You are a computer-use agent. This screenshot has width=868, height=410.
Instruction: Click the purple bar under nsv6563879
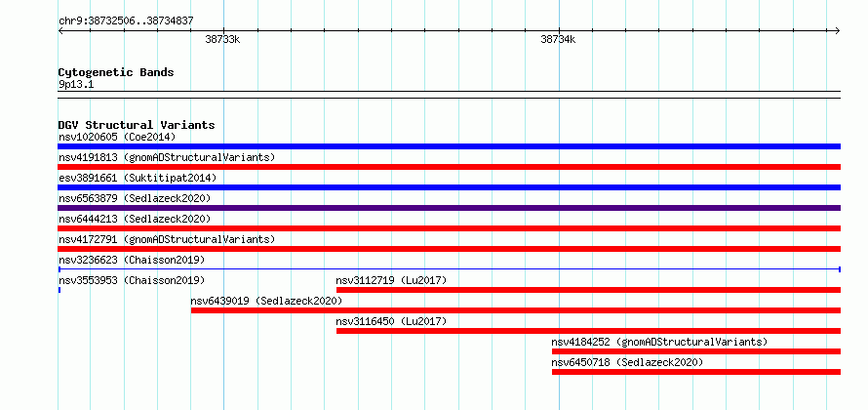449,208
